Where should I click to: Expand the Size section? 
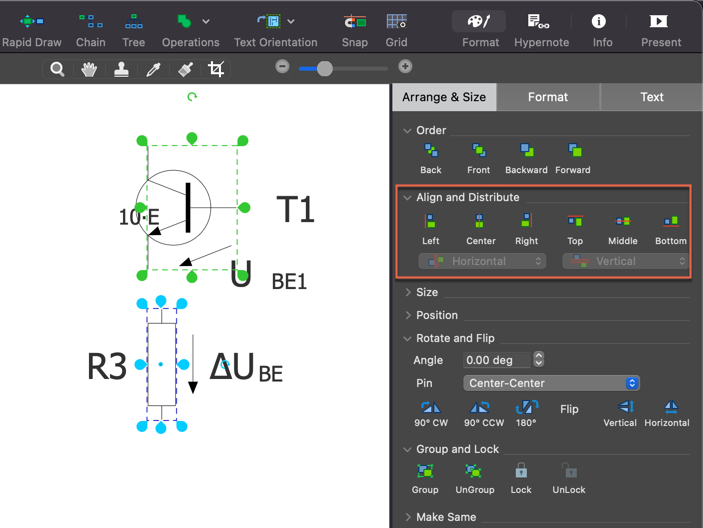(426, 292)
